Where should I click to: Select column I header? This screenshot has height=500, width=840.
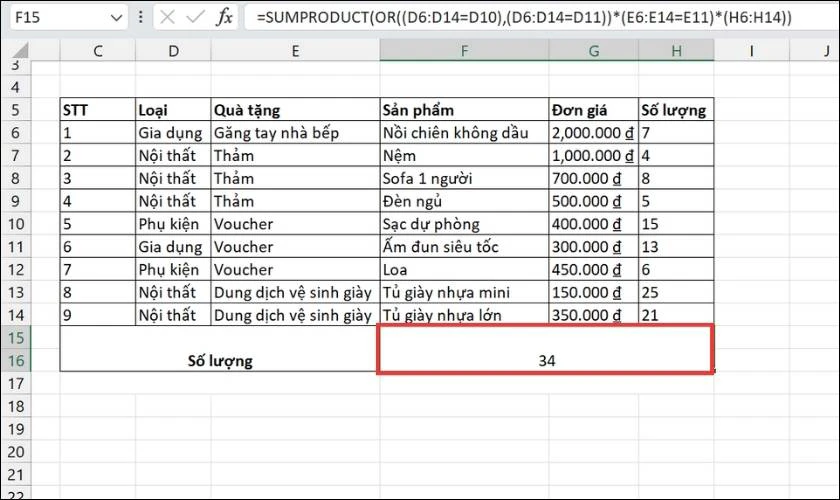pos(752,51)
